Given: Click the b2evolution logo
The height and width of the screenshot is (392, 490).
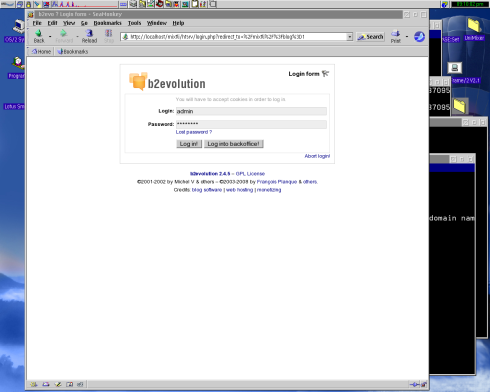Looking at the screenshot, I should click(x=167, y=82).
